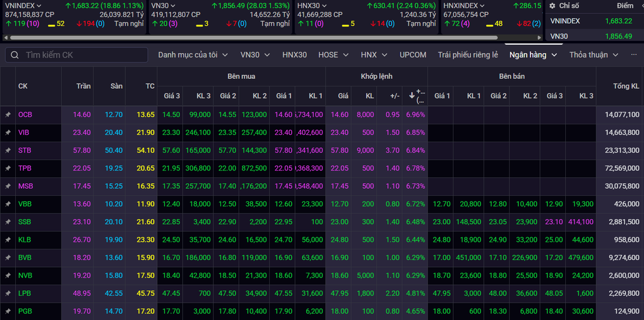Pin the TPB stock row
644x320 pixels.
click(x=8, y=169)
